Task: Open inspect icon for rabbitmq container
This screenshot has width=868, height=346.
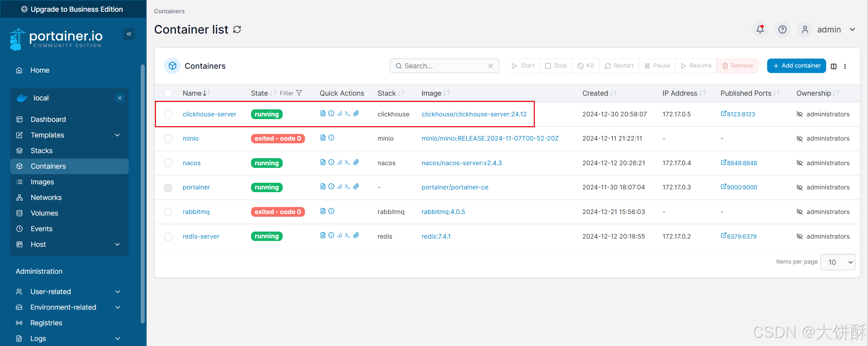Action: click(x=331, y=211)
